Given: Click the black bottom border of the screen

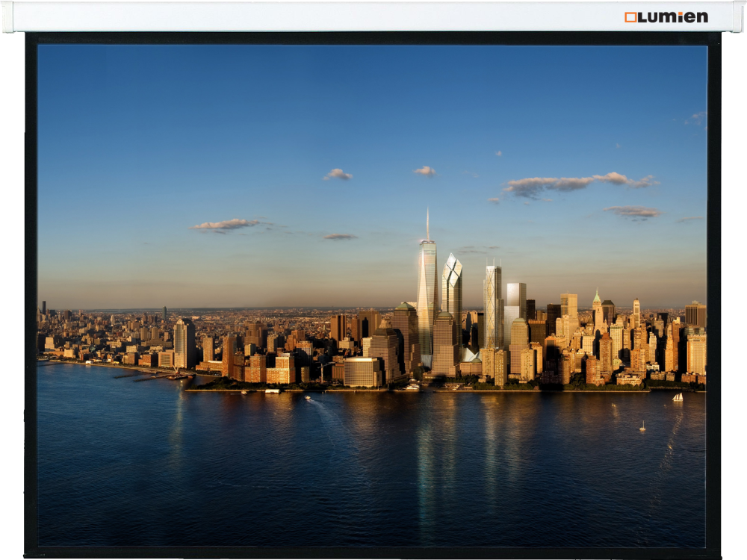Looking at the screenshot, I should (373, 552).
